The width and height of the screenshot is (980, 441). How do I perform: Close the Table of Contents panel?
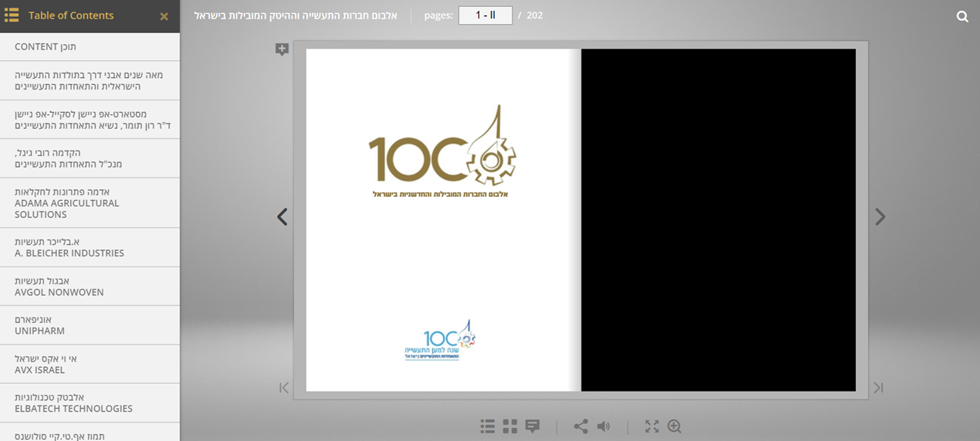click(164, 16)
